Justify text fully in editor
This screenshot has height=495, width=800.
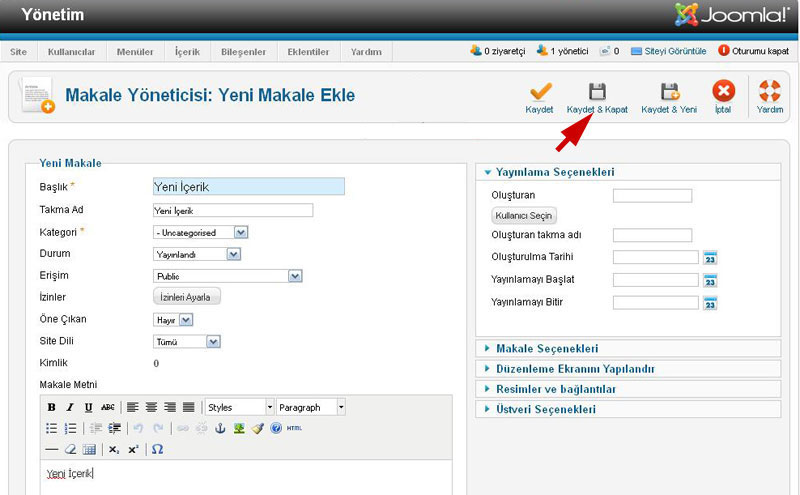coord(189,407)
